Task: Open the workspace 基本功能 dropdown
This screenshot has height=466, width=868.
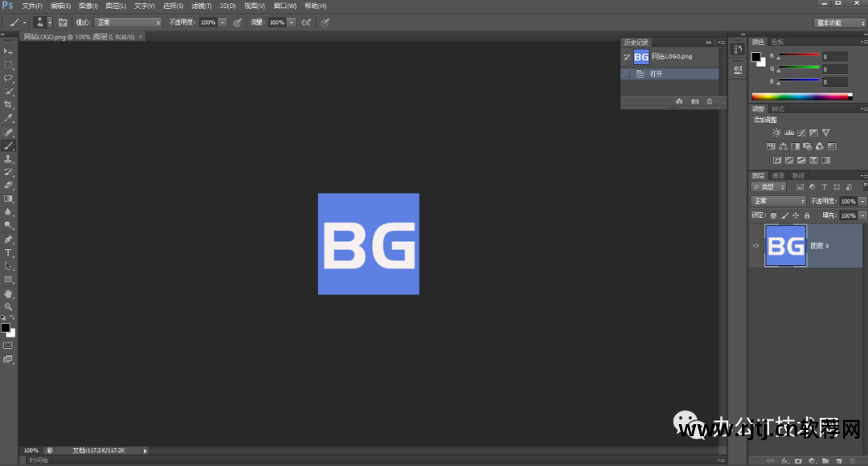Action: click(x=840, y=22)
